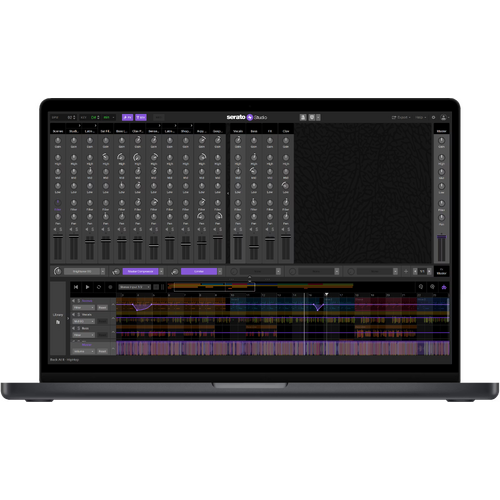
Task: Click the purple icon at the timeline's right
Action: [444, 287]
